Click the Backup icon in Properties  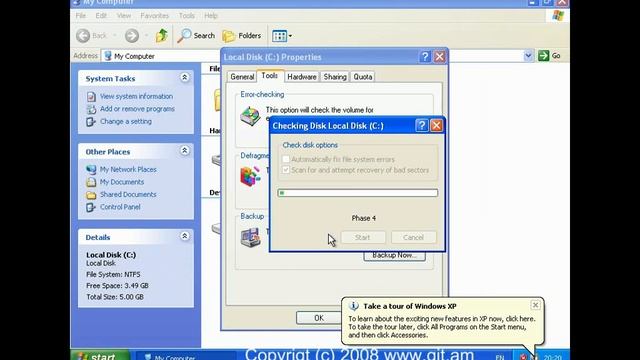[250, 238]
